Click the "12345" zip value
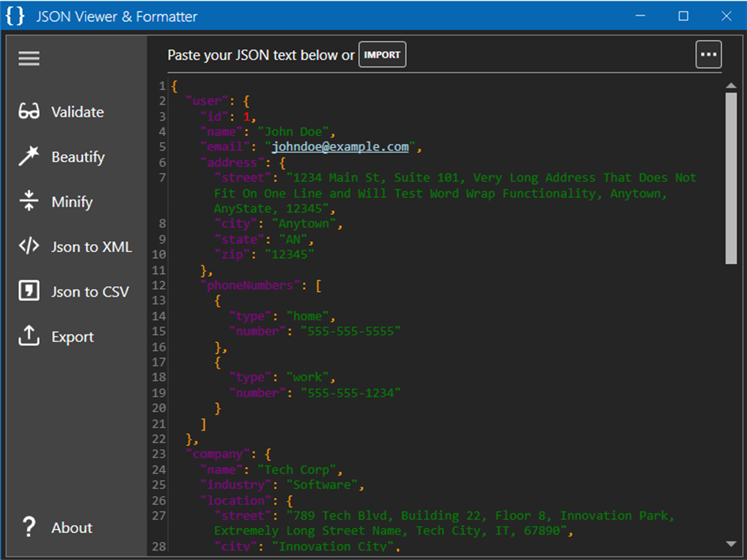Image resolution: width=747 pixels, height=560 pixels. click(290, 255)
